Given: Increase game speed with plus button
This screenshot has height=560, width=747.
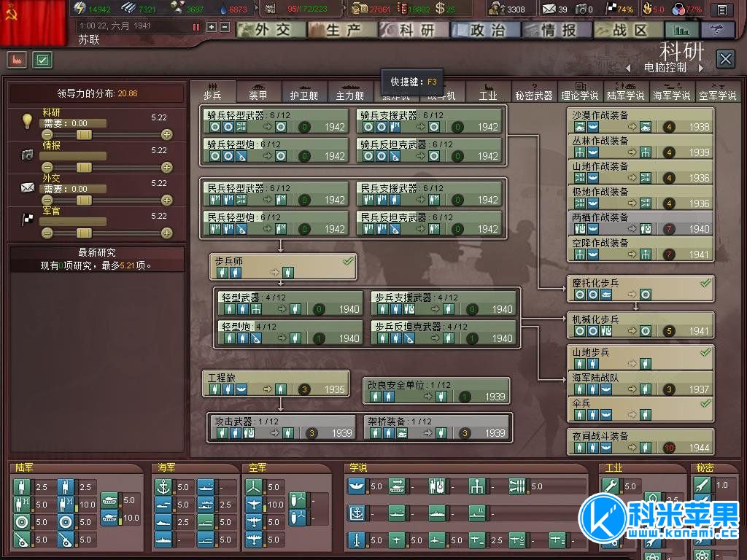Looking at the screenshot, I should (x=212, y=27).
